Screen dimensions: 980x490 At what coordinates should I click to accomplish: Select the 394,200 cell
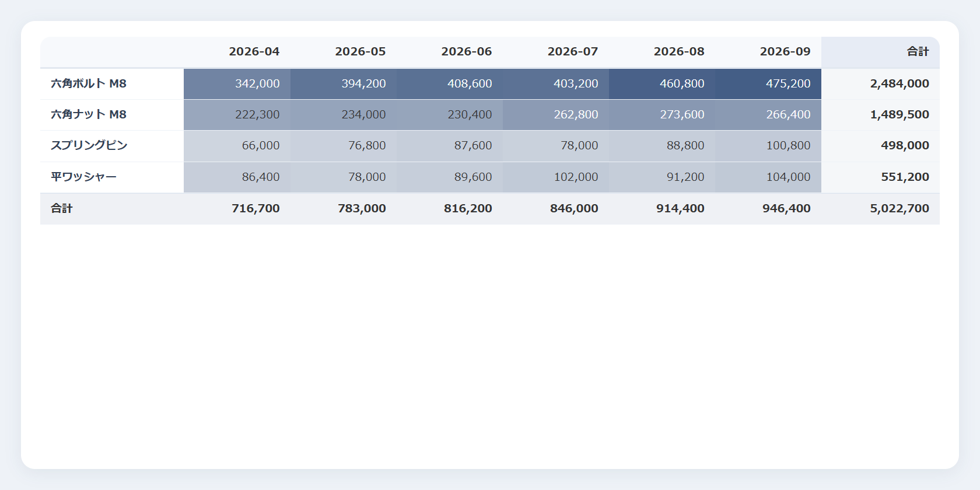click(344, 84)
